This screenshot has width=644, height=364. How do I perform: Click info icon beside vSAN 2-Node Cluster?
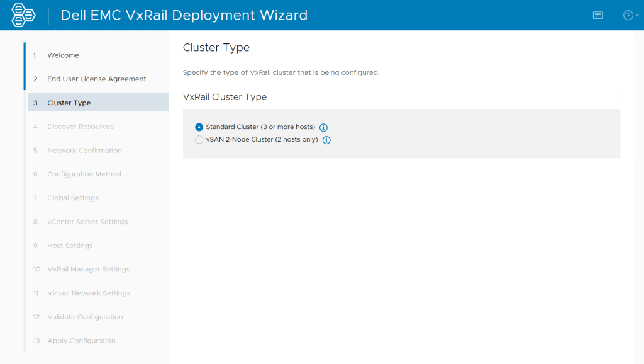tap(326, 140)
